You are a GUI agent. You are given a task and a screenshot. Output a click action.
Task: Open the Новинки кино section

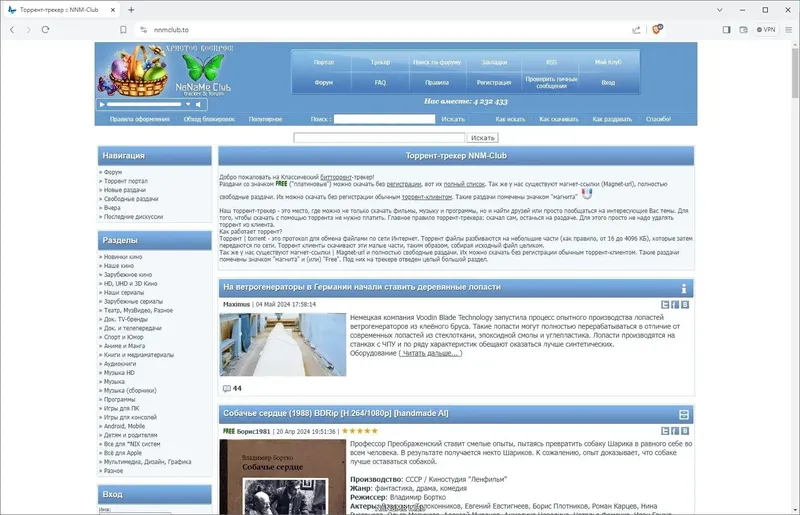click(123, 257)
